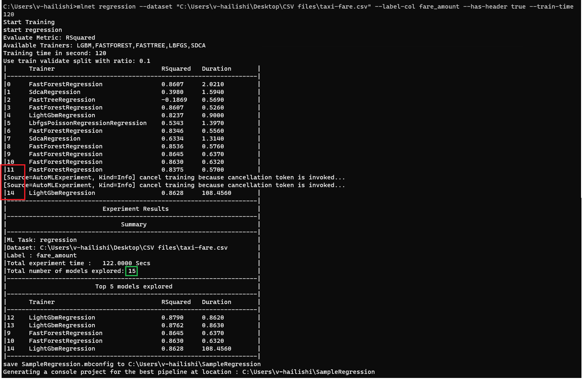Viewport: 588px width, 380px height.
Task: Click the SdcaRegression entry at index 1
Action: [x=54, y=92]
